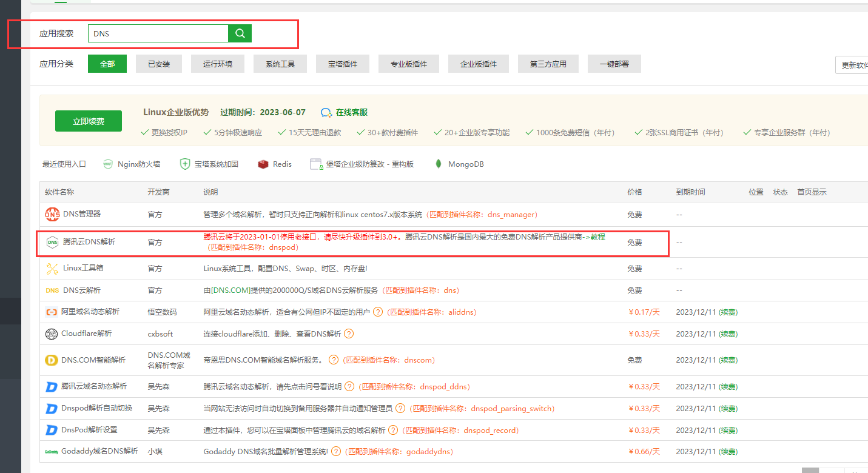Open the Nginx防火墙 recent entry label

139,164
